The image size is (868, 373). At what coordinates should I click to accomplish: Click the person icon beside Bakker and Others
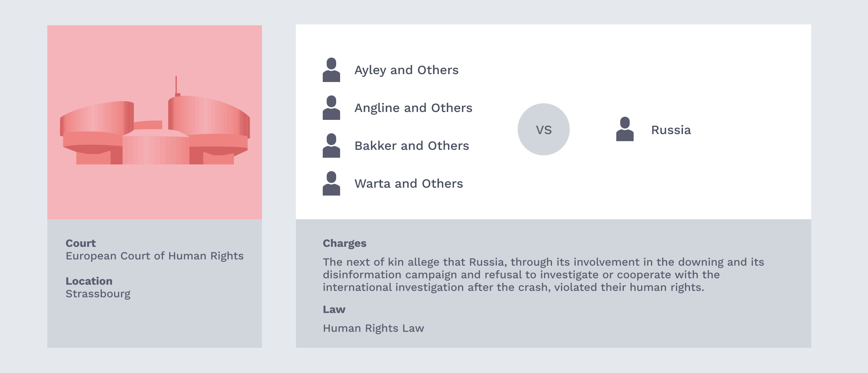(x=331, y=145)
